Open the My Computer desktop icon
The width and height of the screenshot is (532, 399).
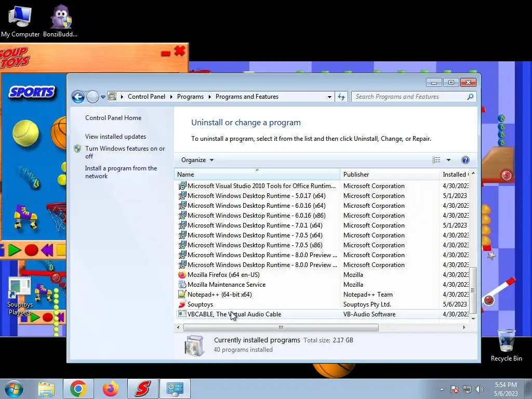click(x=20, y=21)
